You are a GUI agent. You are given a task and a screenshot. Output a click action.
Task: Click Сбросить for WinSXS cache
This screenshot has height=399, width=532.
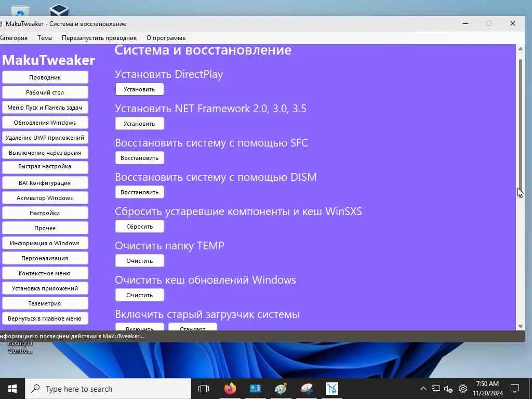[x=139, y=227]
